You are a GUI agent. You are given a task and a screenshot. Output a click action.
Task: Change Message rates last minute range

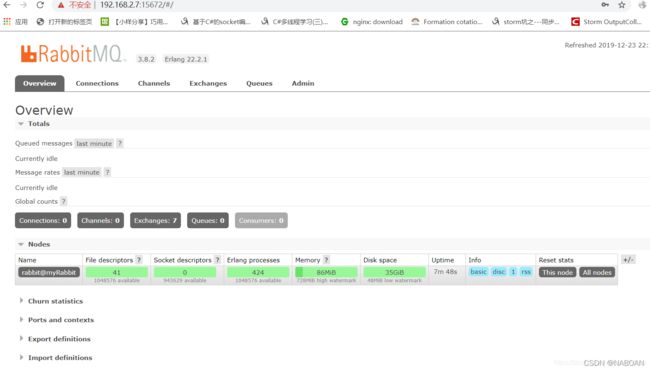click(82, 172)
